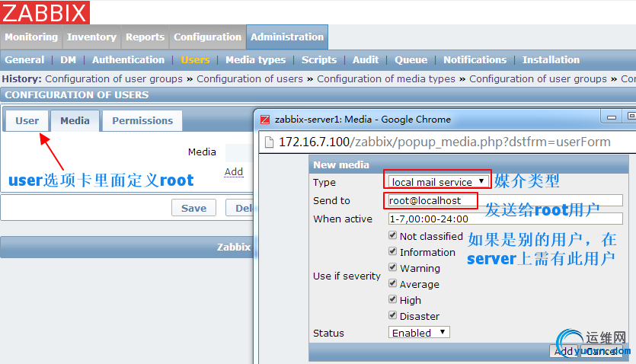This screenshot has width=636, height=364.
Task: Click the Save button
Action: coord(194,208)
